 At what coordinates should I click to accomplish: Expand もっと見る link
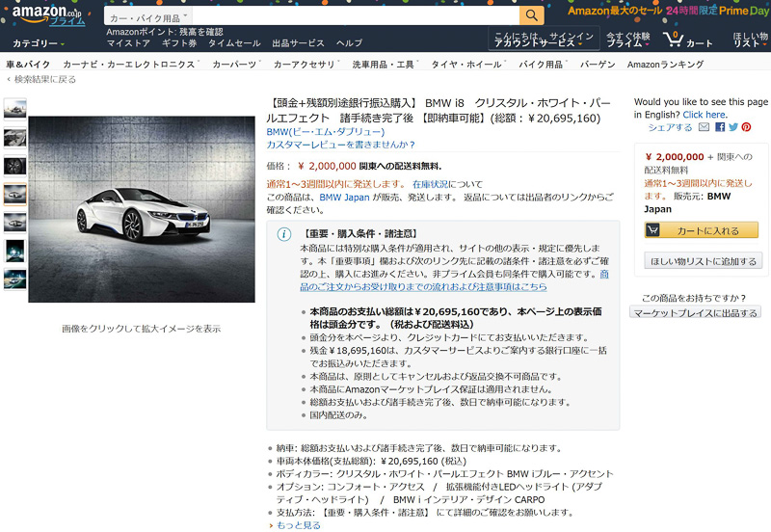[x=298, y=525]
